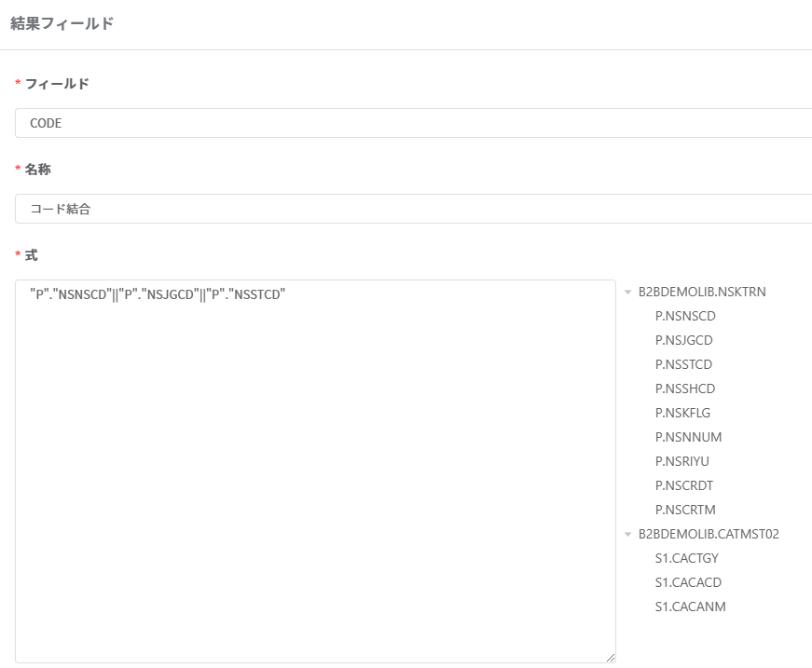Select the B2BDEMOLIB.NSKTRN table node
The image size is (812, 668).
(x=702, y=292)
